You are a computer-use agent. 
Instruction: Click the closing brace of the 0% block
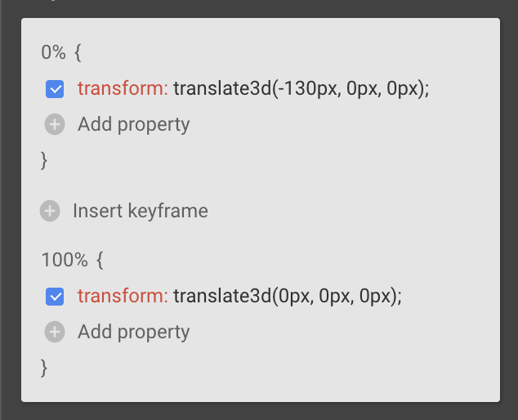click(x=45, y=160)
